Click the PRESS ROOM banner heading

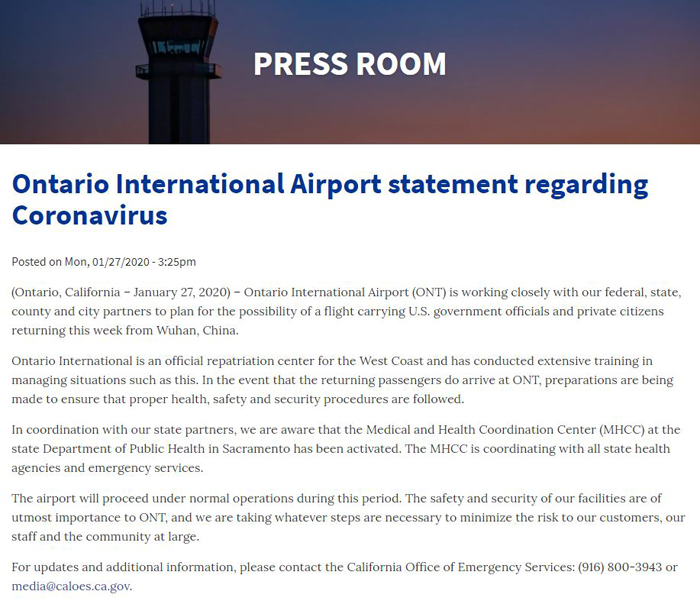pos(350,64)
